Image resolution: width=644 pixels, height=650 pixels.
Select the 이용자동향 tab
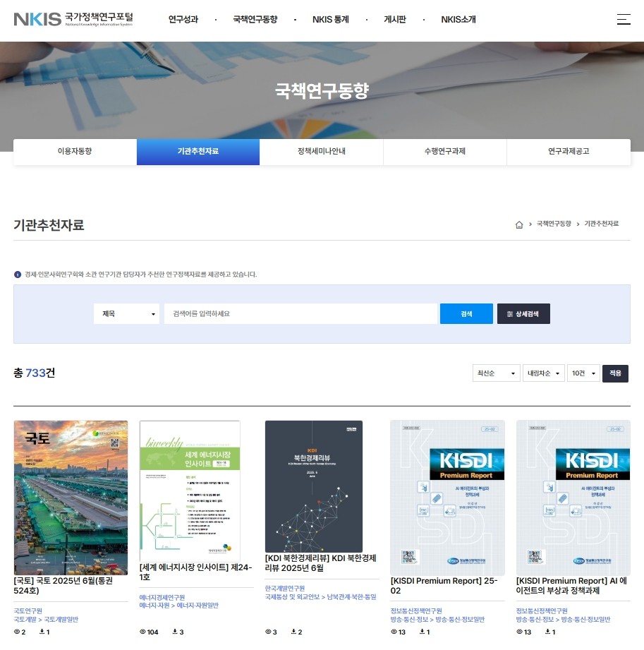[x=75, y=152]
